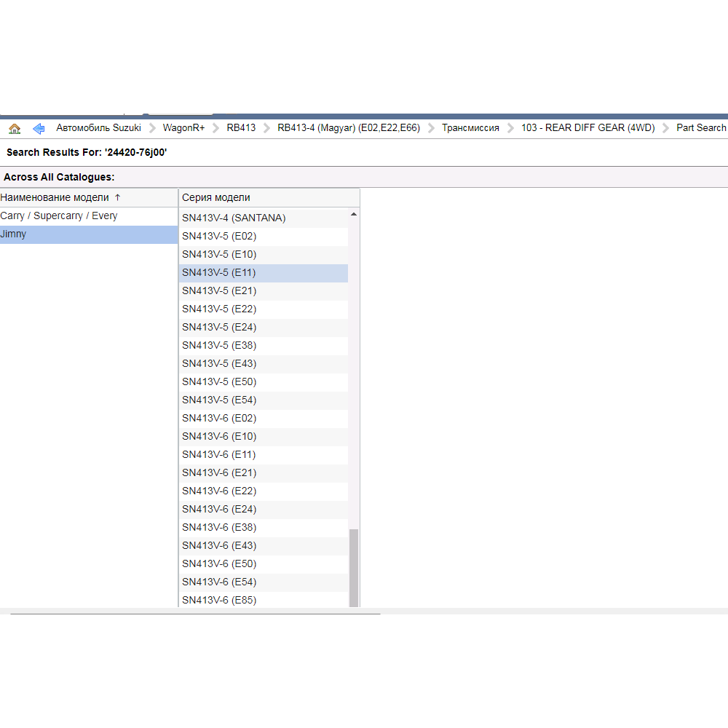728x728 pixels.
Task: Click the horizontal scrollbar at the bottom
Action: (x=195, y=614)
